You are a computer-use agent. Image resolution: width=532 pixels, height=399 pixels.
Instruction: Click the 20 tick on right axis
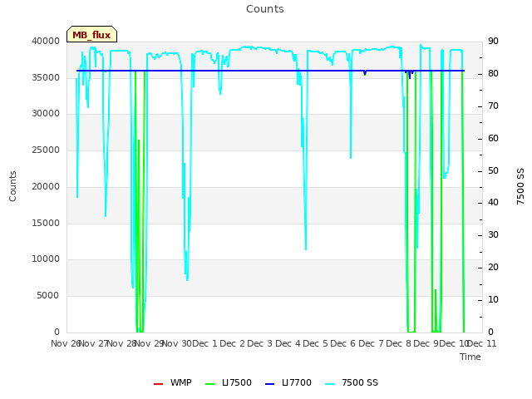493,268
